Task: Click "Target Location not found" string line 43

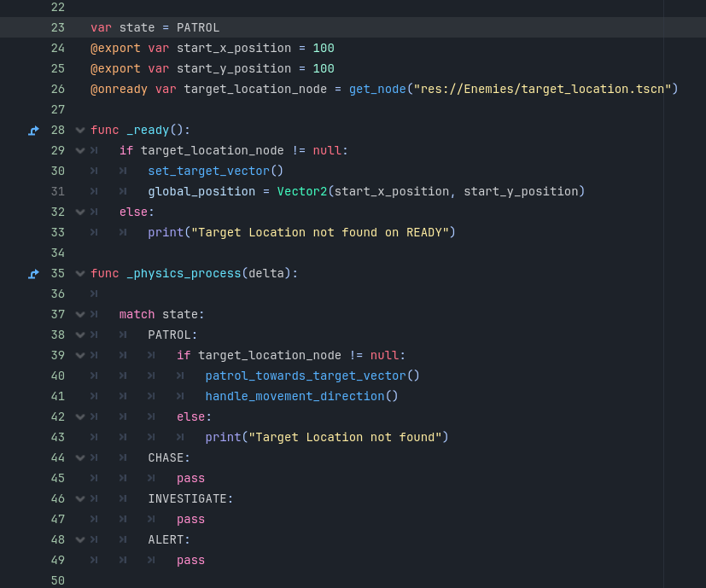Action: 345,438
